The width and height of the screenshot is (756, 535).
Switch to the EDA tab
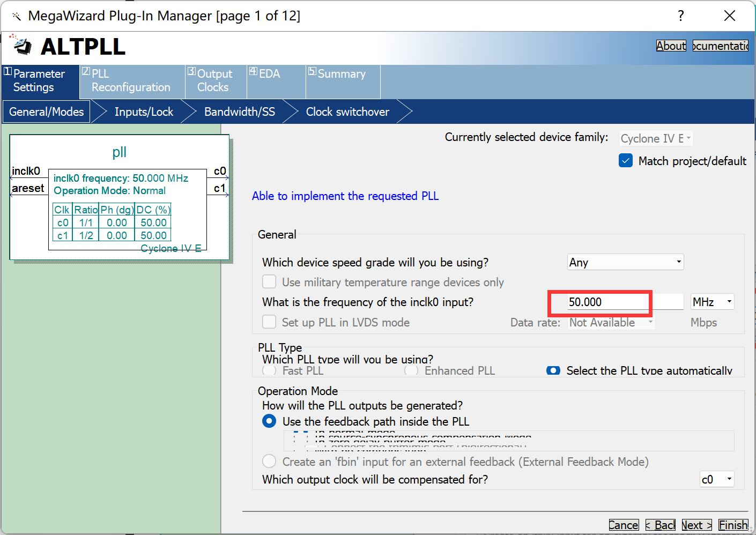click(276, 81)
